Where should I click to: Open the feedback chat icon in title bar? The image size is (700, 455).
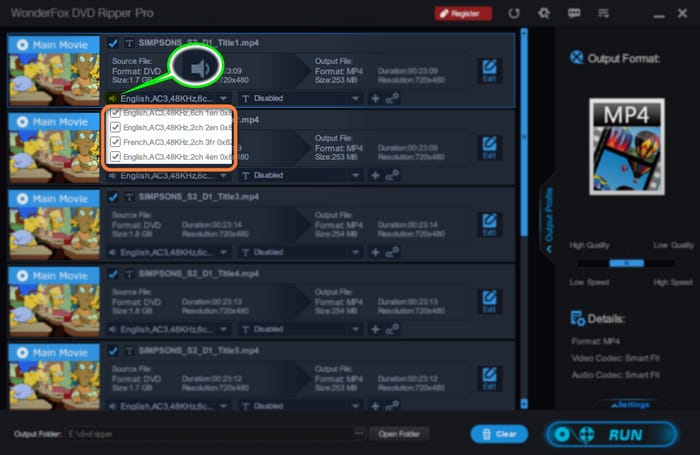(573, 13)
